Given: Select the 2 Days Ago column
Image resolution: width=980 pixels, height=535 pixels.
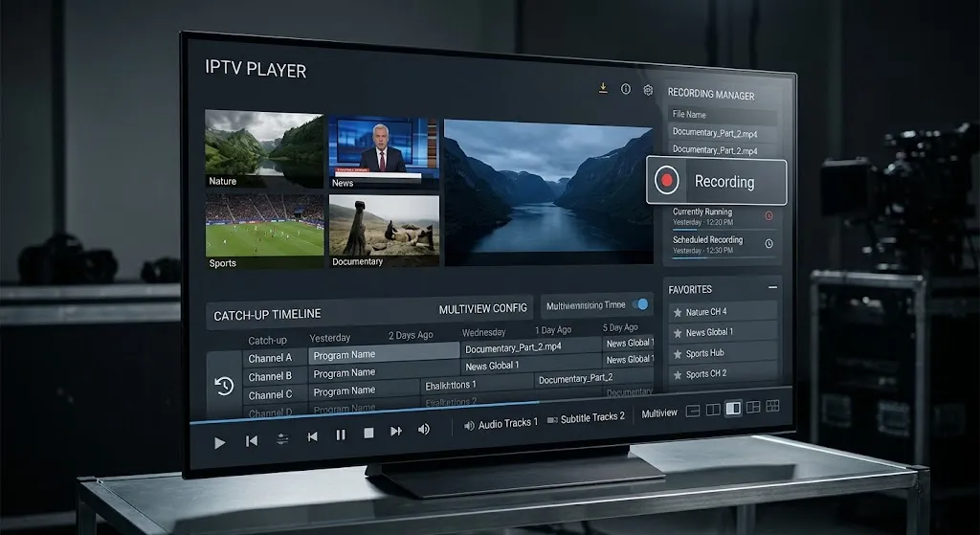Looking at the screenshot, I should (411, 335).
